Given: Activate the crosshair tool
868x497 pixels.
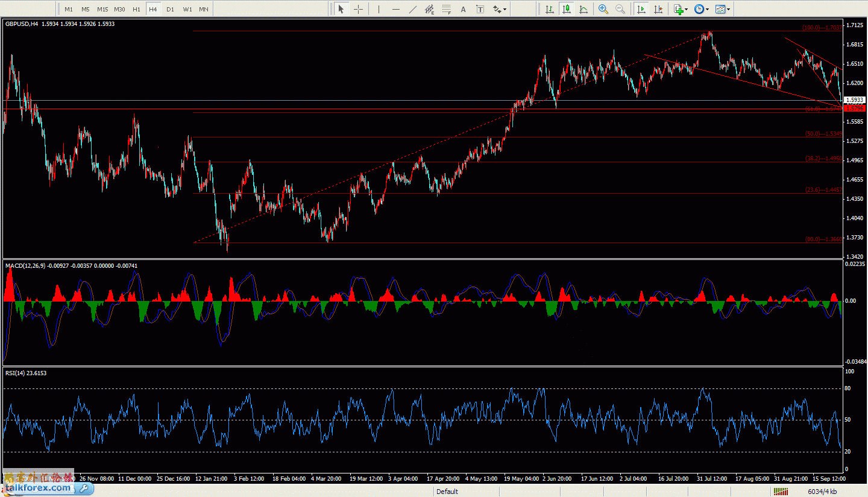Looking at the screenshot, I should 358,9.
